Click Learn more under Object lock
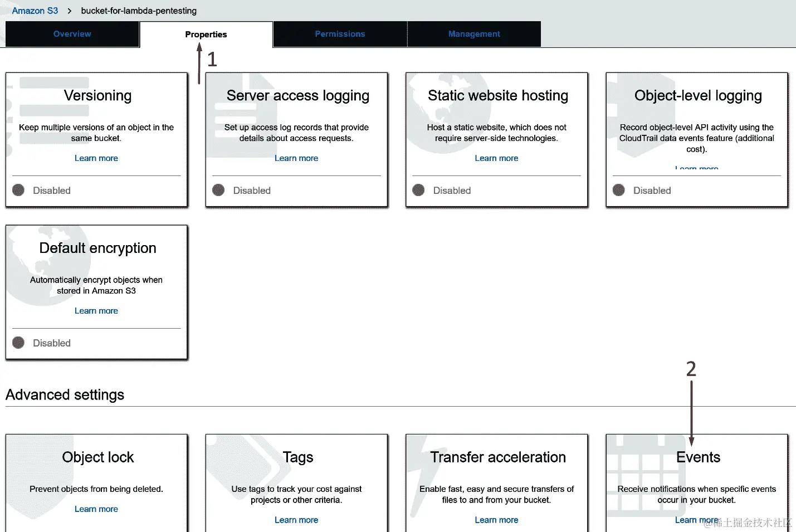Viewport: 796px width, 532px height. click(96, 509)
